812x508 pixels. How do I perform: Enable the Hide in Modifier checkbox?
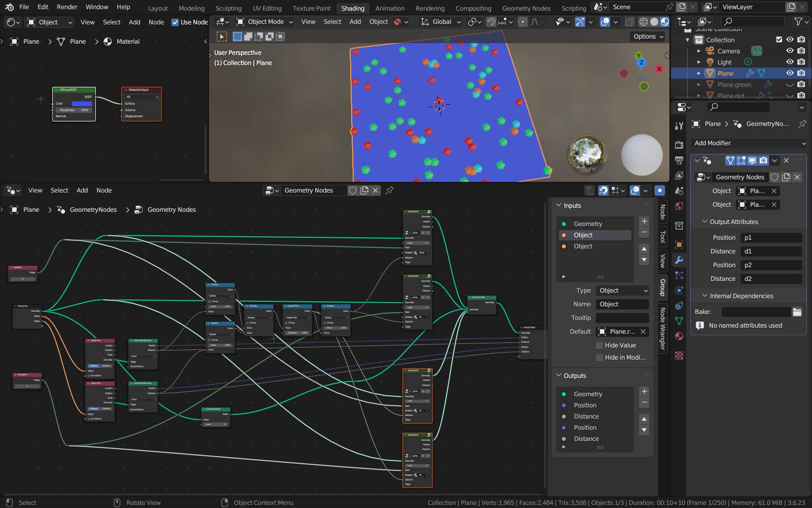click(599, 358)
